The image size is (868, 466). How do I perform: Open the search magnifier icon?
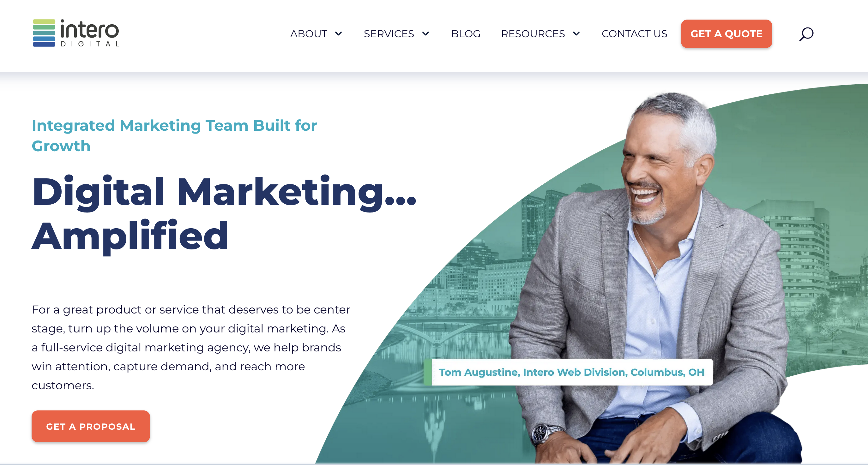pyautogui.click(x=806, y=34)
